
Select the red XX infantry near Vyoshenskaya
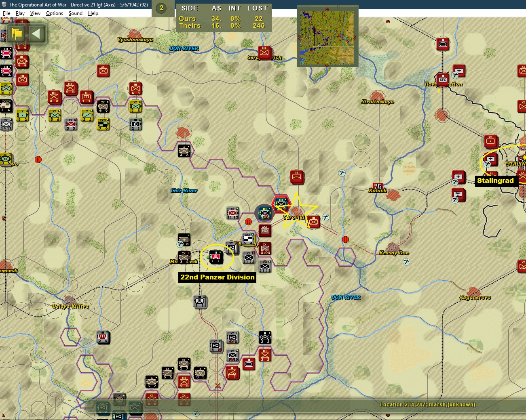(104, 71)
